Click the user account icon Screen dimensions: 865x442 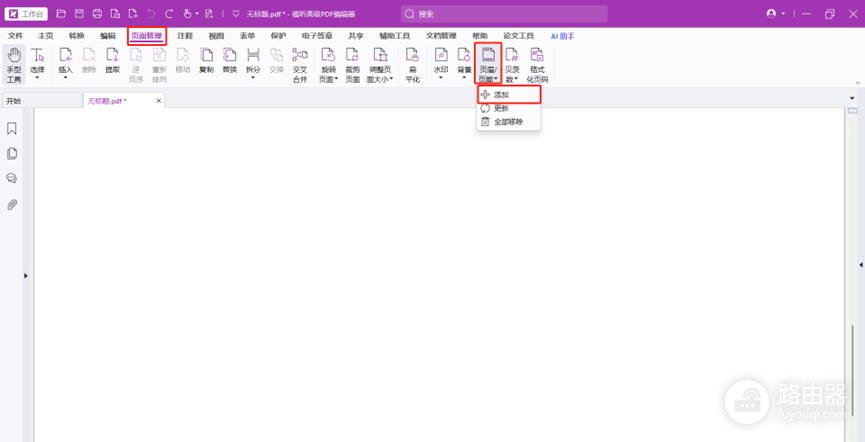[771, 14]
